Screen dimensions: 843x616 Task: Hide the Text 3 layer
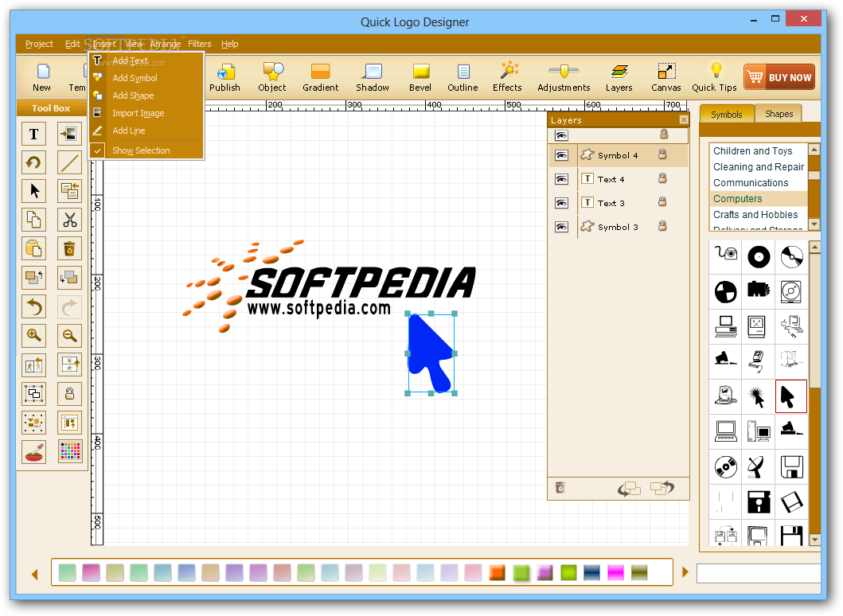pyautogui.click(x=562, y=203)
